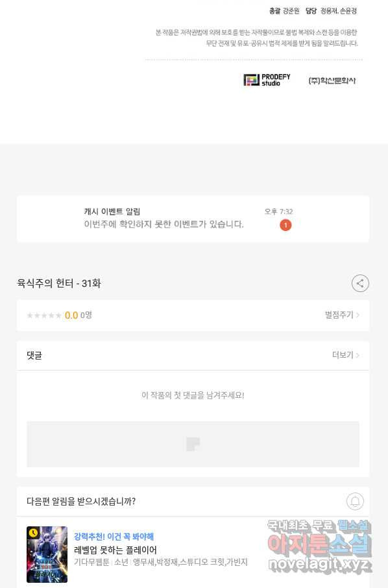Image resolution: width=388 pixels, height=588 pixels.
Task: Open the 레벨업 못하는 플레이어 cover thumbnail
Action: (47, 554)
